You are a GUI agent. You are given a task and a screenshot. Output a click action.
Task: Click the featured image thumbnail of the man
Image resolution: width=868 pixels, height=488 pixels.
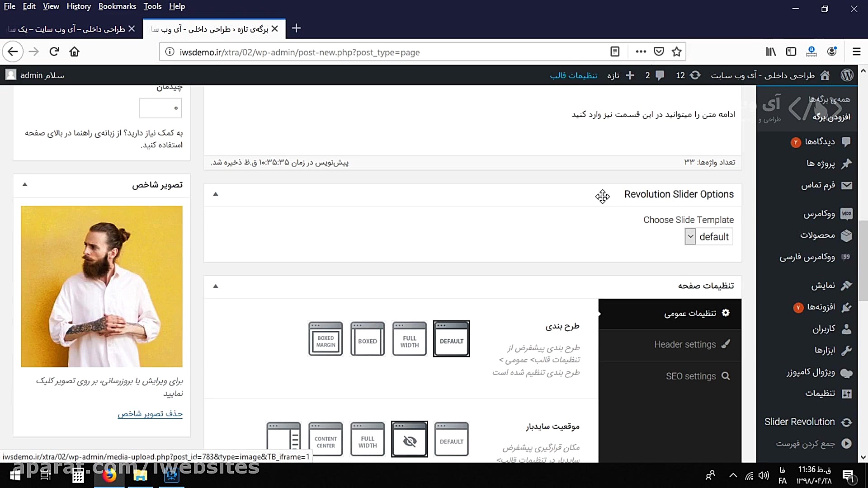[101, 286]
